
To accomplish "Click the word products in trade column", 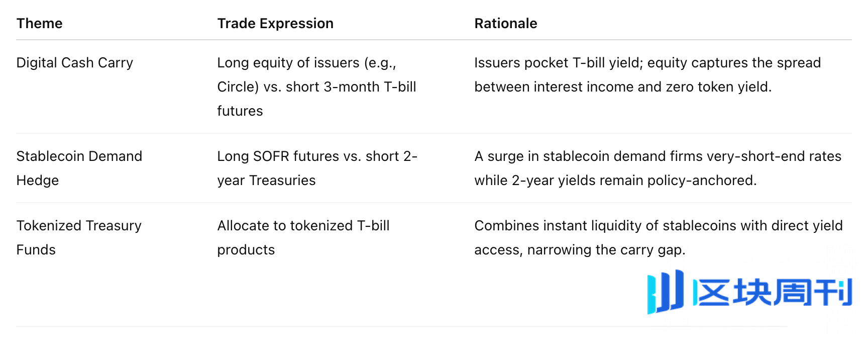I will [x=246, y=250].
